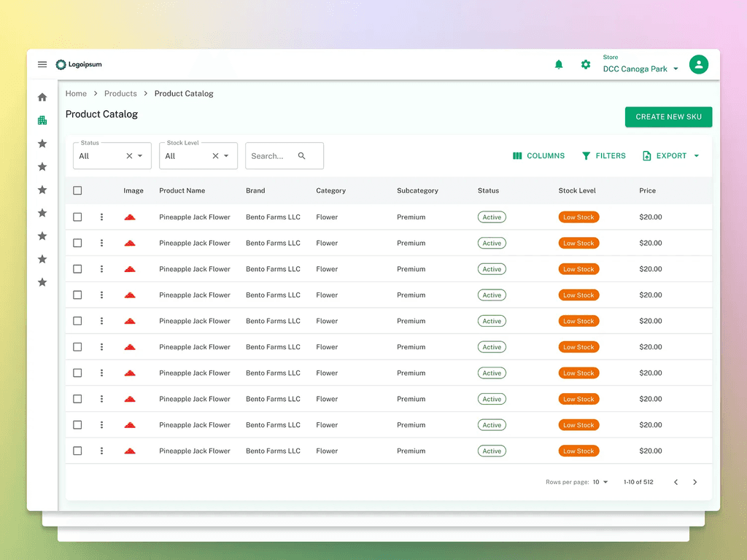
Task: Focus the Search input field
Action: 285,156
